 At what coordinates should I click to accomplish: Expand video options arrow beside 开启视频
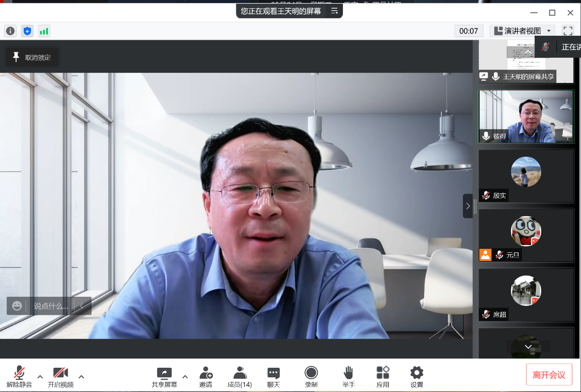click(81, 377)
